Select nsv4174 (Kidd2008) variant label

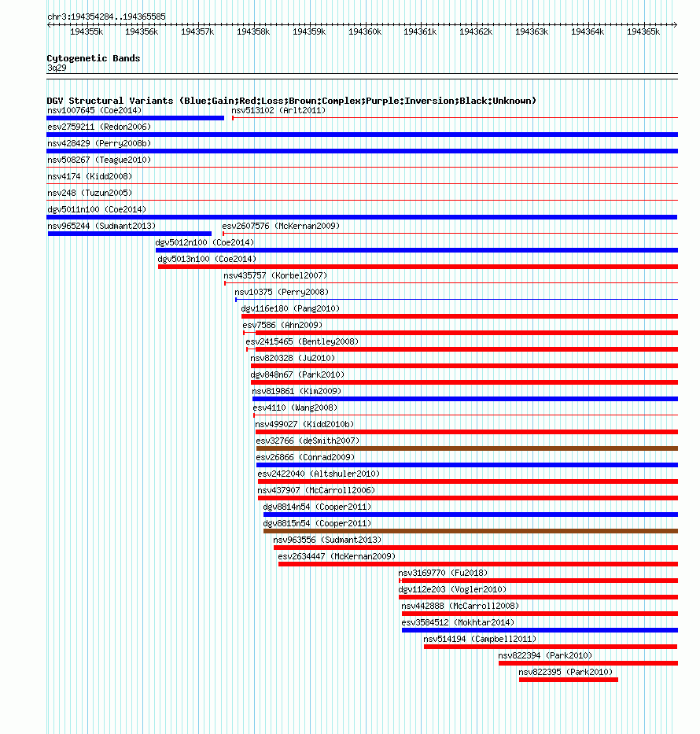[90, 176]
